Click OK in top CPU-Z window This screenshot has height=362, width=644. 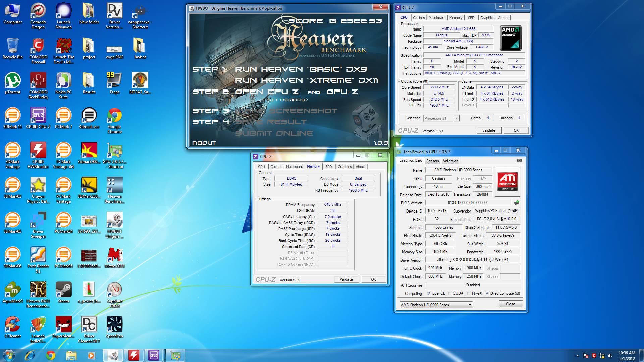coord(516,130)
